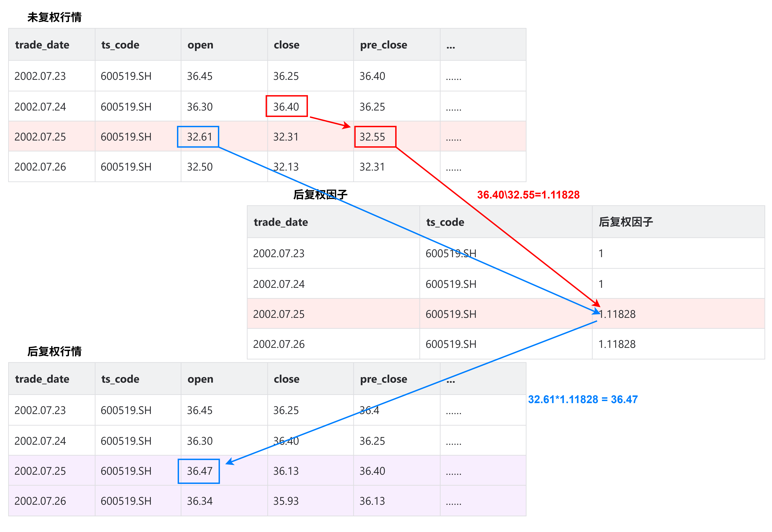Click the 未复权行情 table title

point(54,17)
